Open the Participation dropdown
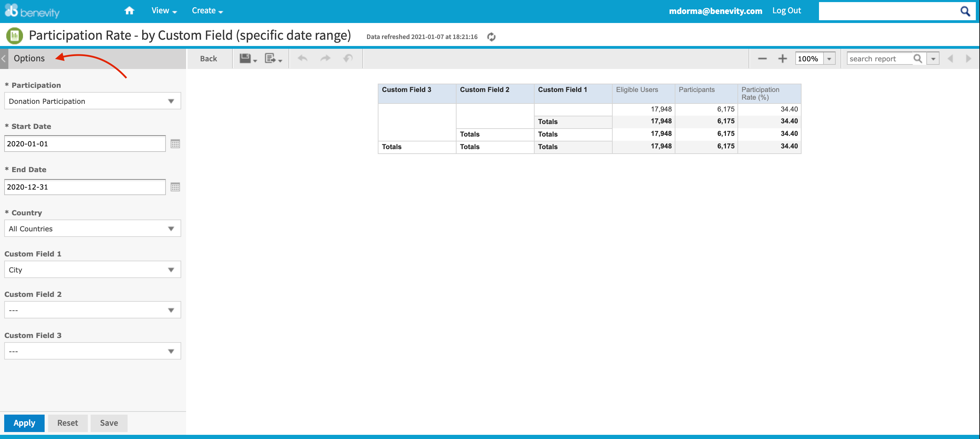This screenshot has width=980, height=439. (92, 101)
